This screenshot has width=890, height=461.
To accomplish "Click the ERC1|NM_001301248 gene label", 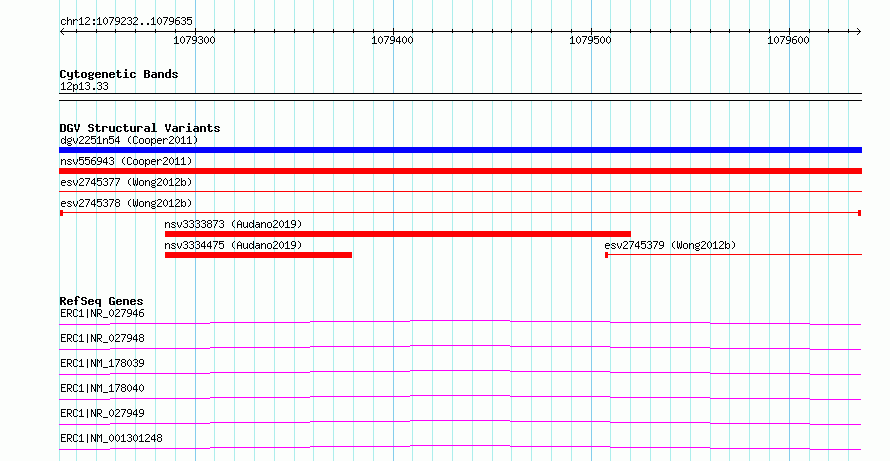I will point(111,438).
